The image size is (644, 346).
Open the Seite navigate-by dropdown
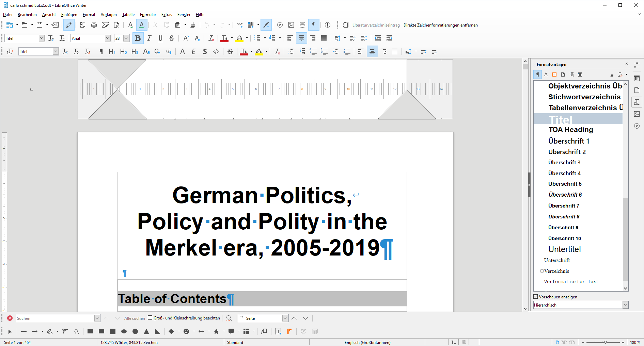tap(285, 318)
